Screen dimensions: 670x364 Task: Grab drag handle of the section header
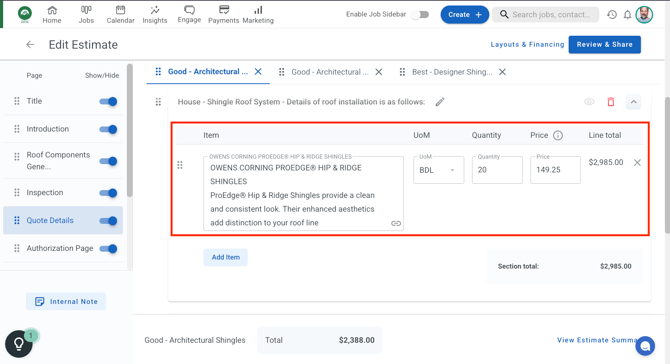158,102
